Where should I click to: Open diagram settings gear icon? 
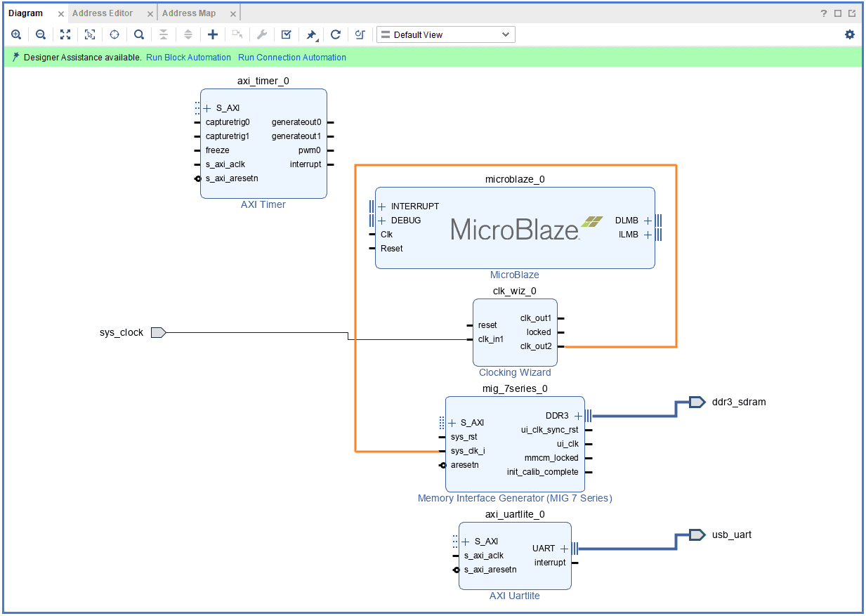pyautogui.click(x=850, y=34)
